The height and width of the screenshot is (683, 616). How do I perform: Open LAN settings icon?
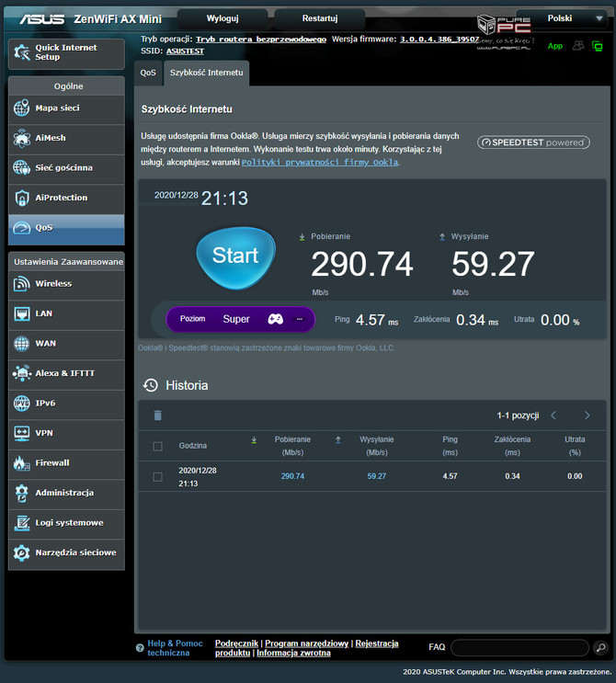(x=21, y=313)
